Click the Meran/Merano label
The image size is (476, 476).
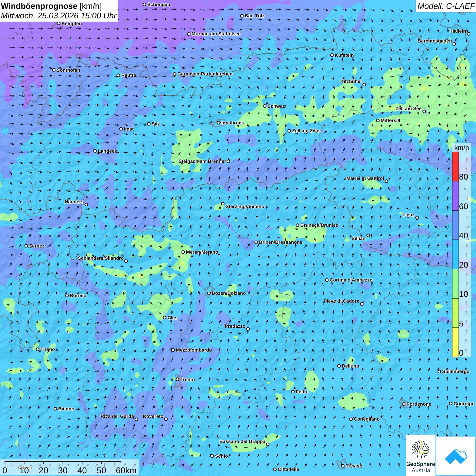tap(202, 252)
